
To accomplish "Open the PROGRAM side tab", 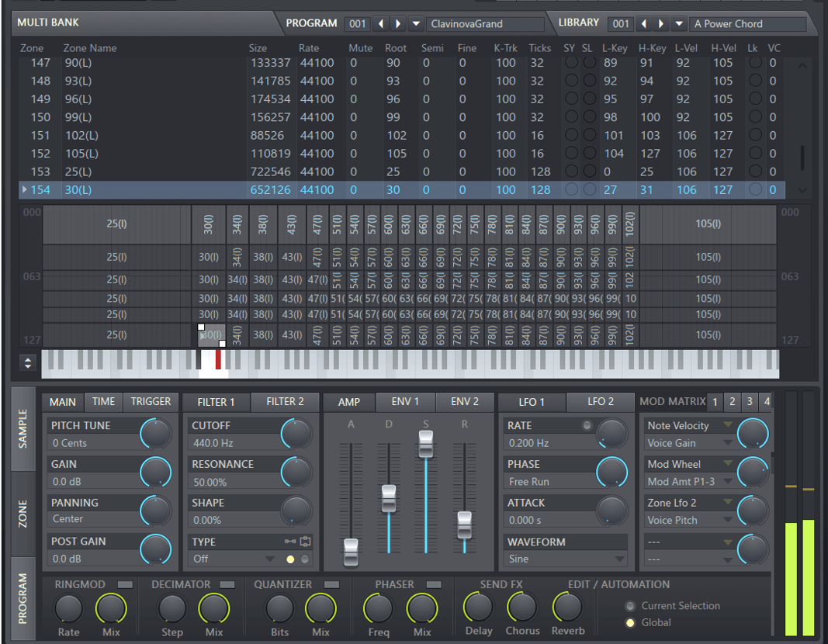I will point(23,598).
